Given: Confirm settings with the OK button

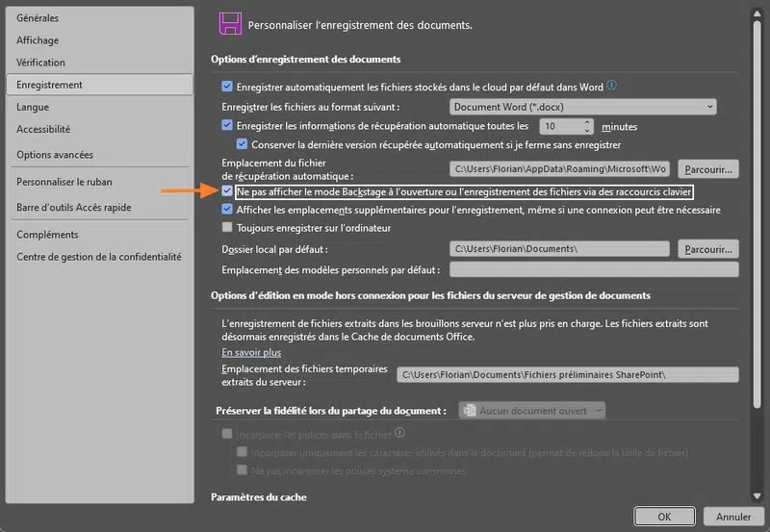Looking at the screenshot, I should [x=664, y=517].
